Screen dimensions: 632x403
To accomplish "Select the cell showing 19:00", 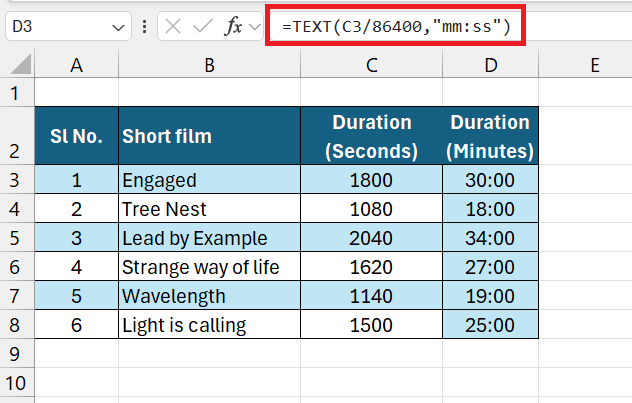I will tap(491, 296).
